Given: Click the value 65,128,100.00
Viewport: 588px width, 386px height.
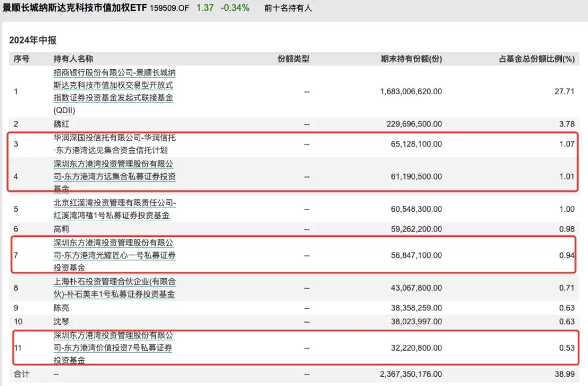Looking at the screenshot, I should click(x=416, y=144).
